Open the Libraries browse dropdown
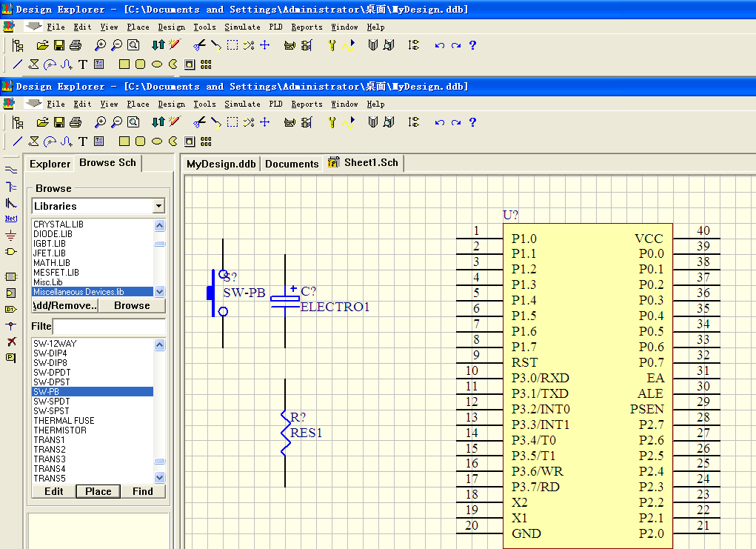The image size is (756, 549). click(158, 206)
